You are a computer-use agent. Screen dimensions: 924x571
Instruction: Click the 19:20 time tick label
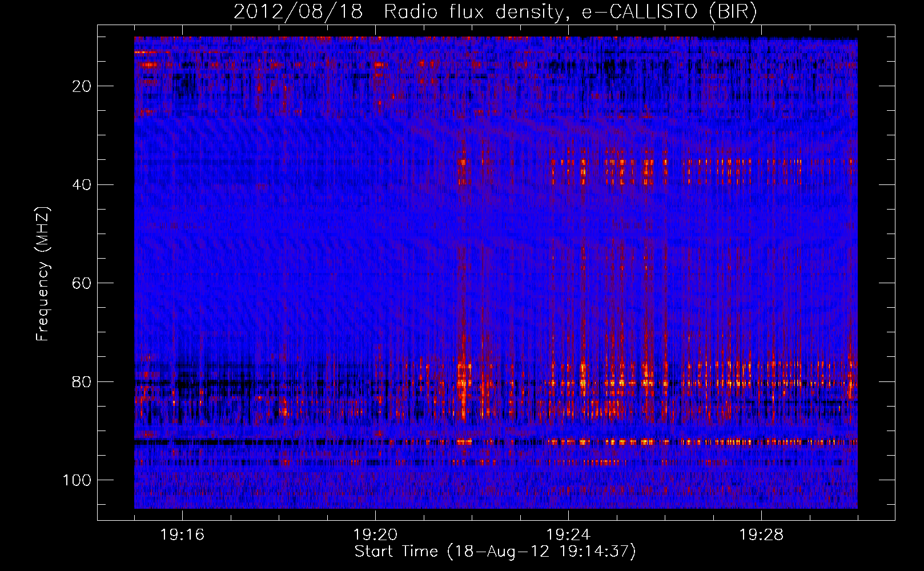(375, 535)
